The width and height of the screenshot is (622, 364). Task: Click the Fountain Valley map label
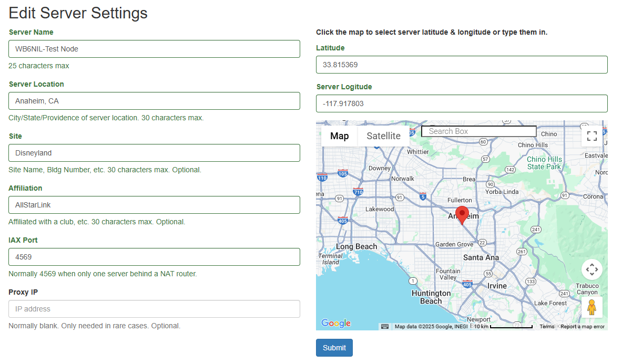[448, 274]
